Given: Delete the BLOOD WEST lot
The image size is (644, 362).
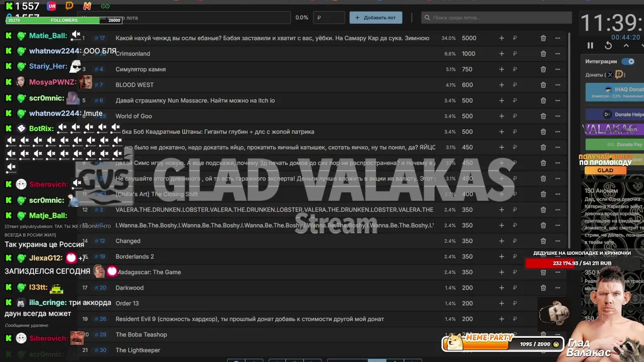Looking at the screenshot, I should coord(543,85).
